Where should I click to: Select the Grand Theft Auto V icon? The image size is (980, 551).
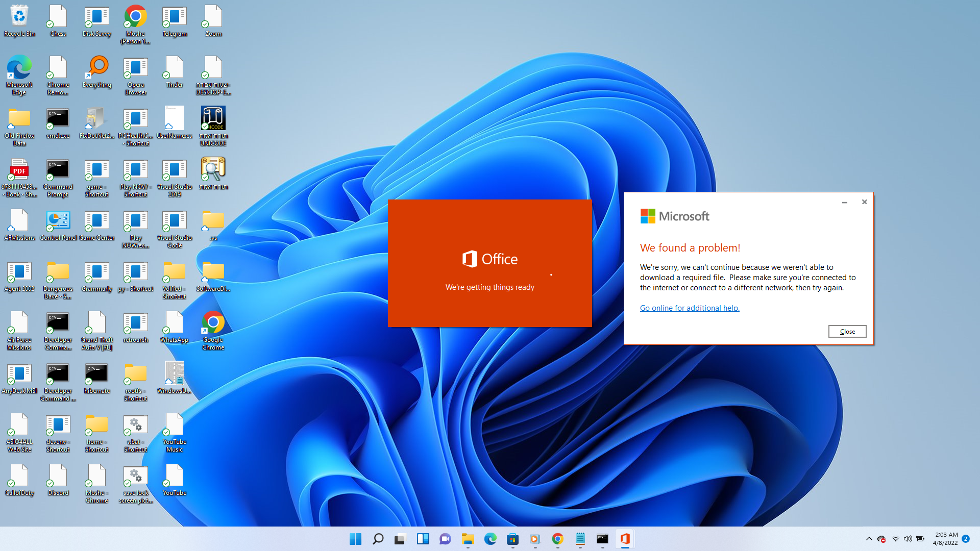click(x=97, y=331)
